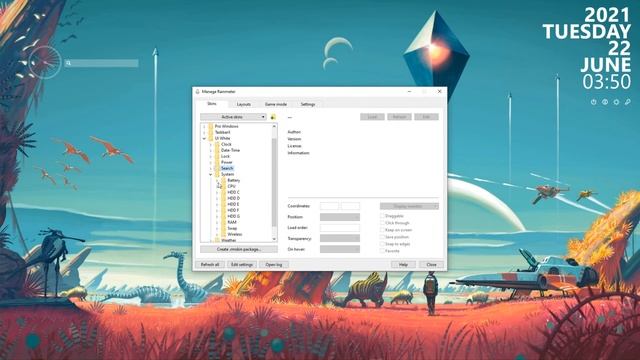Expand the Clock folder arrow

[211, 144]
